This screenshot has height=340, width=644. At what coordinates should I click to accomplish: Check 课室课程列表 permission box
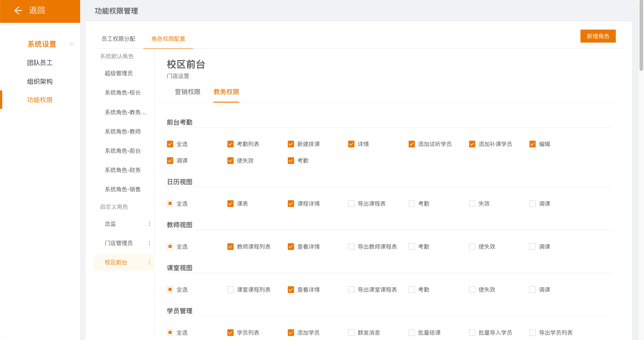coord(230,290)
